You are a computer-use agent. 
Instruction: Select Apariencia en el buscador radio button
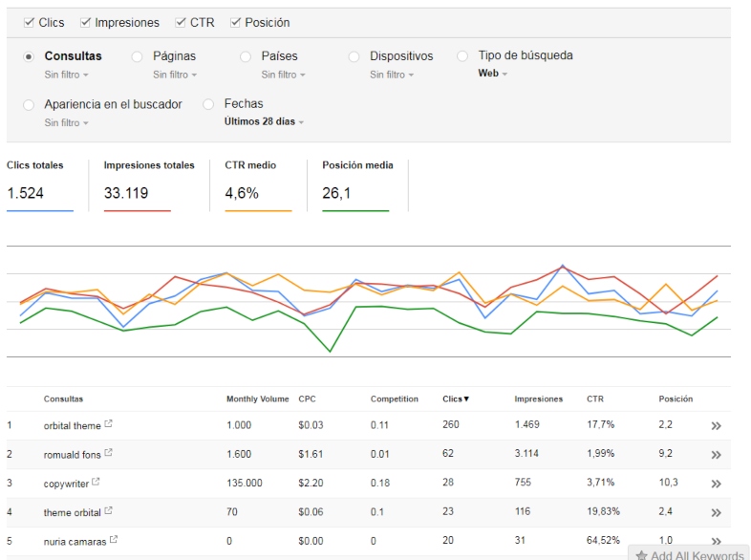click(29, 105)
